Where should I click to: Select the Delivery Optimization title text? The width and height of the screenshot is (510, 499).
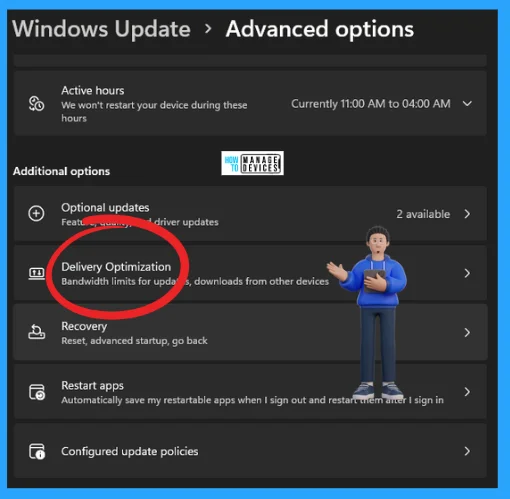point(116,267)
